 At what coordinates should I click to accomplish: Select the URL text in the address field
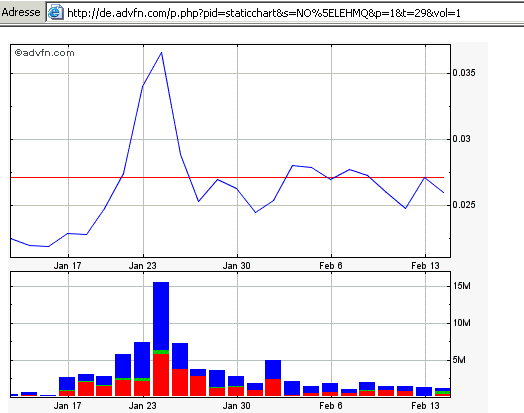pyautogui.click(x=264, y=13)
